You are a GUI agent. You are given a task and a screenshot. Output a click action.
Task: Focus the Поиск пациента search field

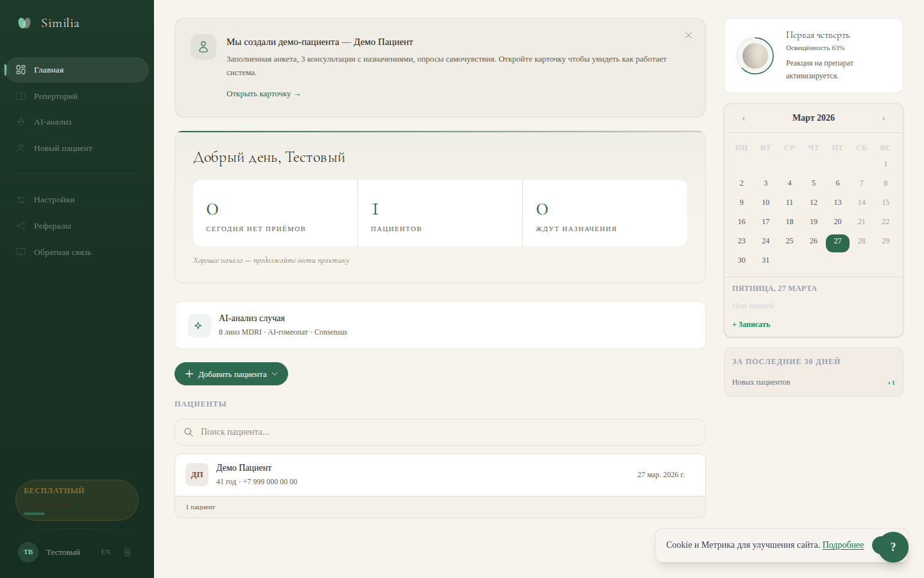click(440, 432)
